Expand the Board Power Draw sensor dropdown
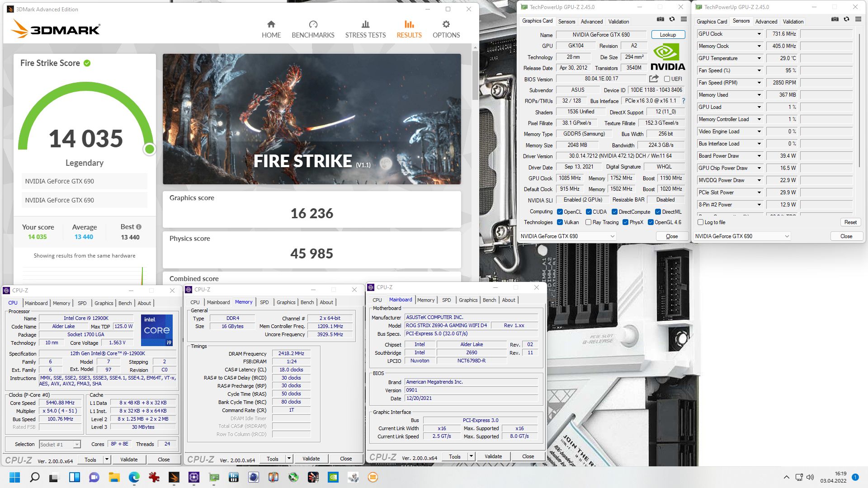This screenshot has width=868, height=488. [759, 156]
